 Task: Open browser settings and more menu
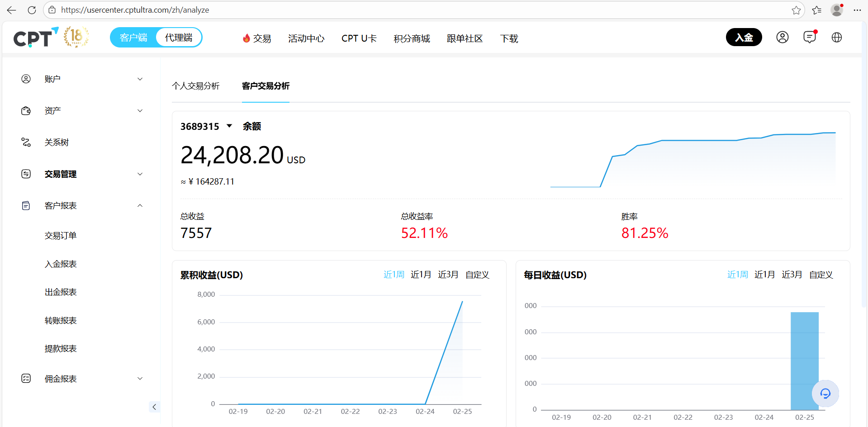(x=857, y=10)
